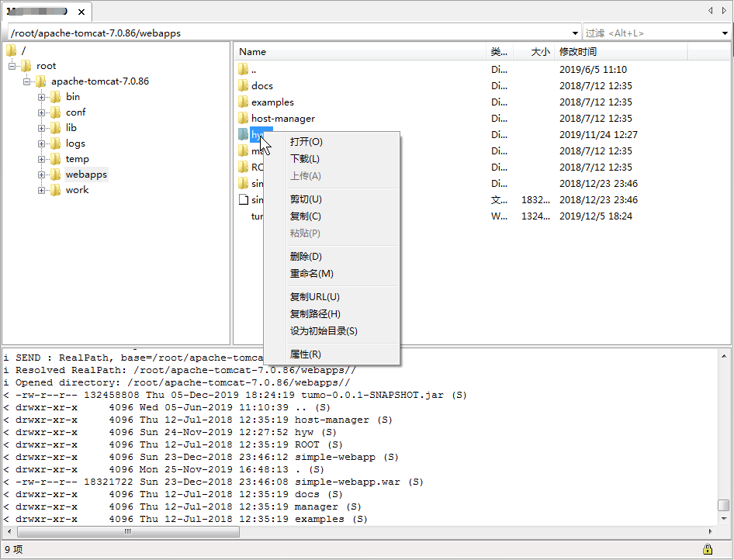Click log horizontal scrollbar right arrow

pos(711,531)
